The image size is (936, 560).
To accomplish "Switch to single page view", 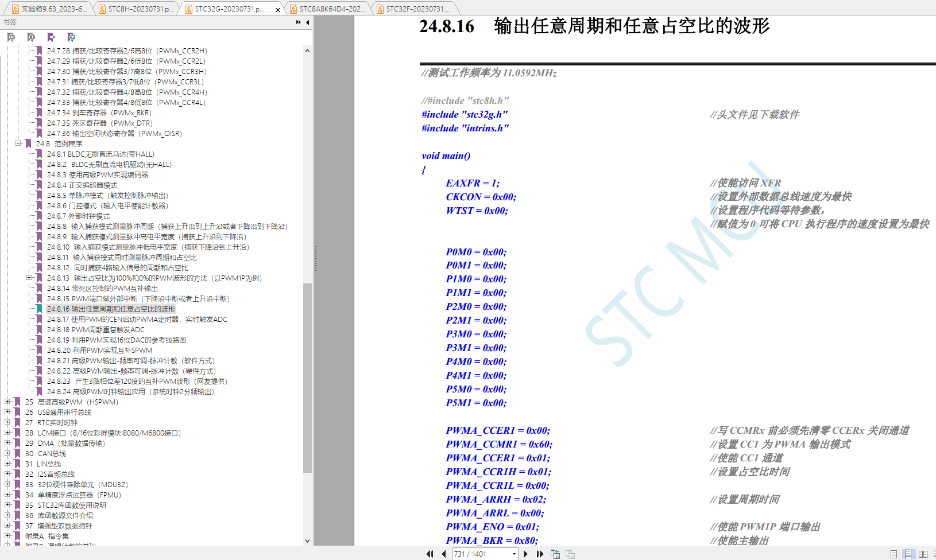I will pyautogui.click(x=894, y=554).
